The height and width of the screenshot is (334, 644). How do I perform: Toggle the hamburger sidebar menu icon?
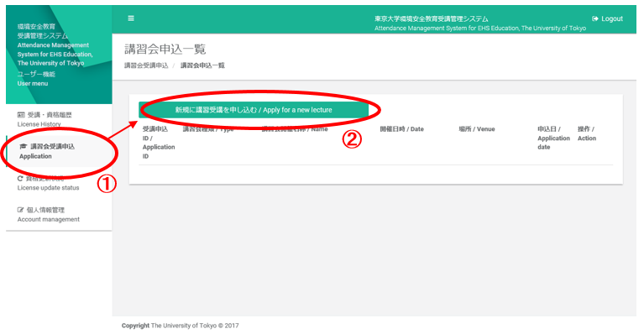point(131,18)
